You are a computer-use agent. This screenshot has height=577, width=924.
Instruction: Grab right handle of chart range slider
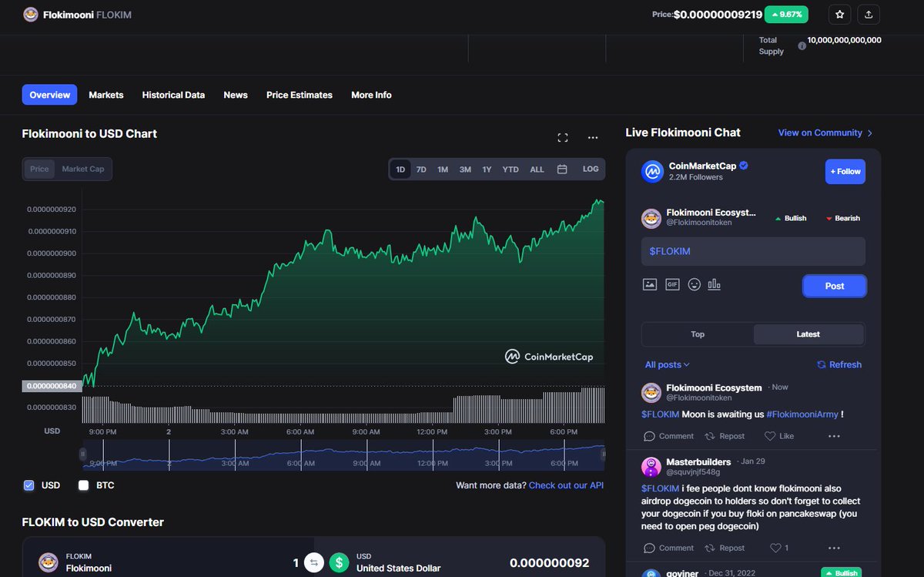click(602, 455)
